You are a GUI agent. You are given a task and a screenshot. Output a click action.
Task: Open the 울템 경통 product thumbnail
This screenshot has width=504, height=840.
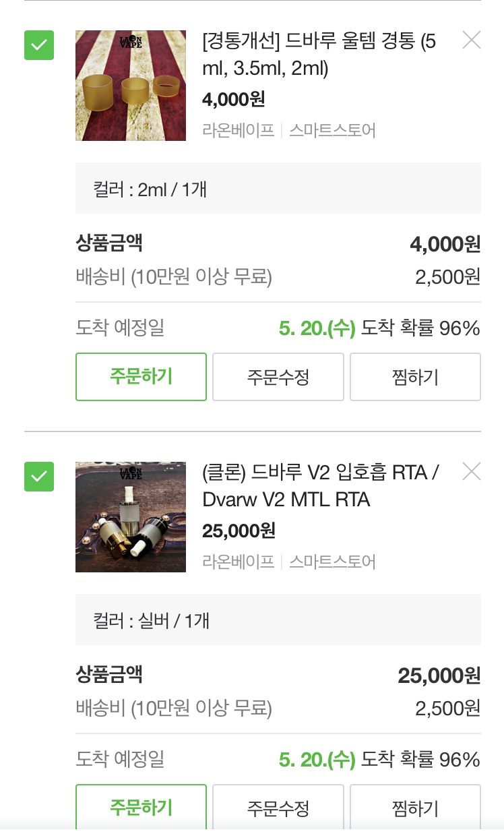131,86
